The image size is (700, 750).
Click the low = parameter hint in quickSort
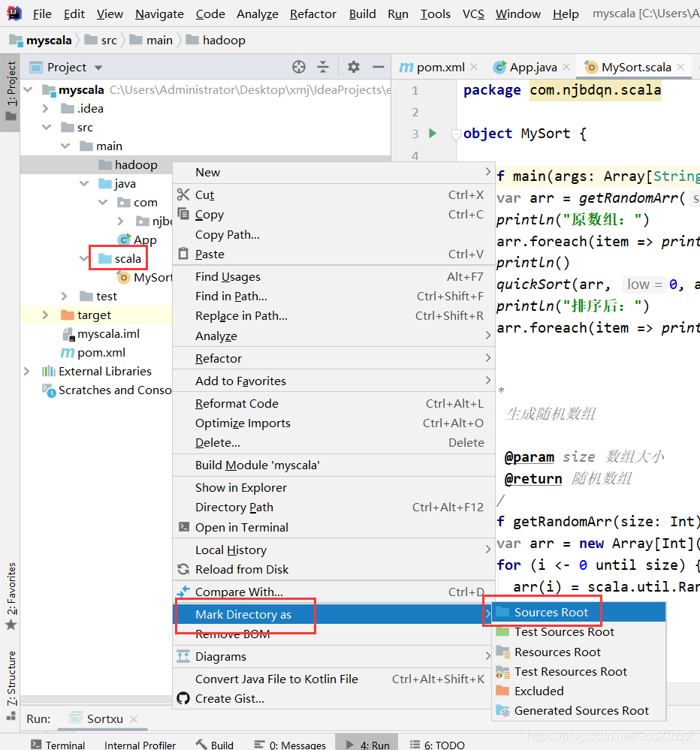coord(644,284)
